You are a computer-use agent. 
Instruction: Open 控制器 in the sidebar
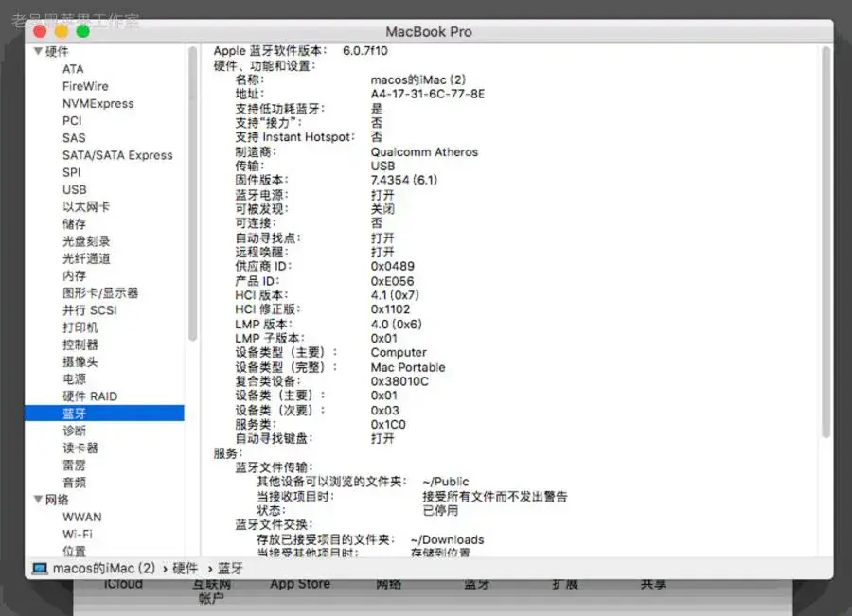tap(80, 344)
